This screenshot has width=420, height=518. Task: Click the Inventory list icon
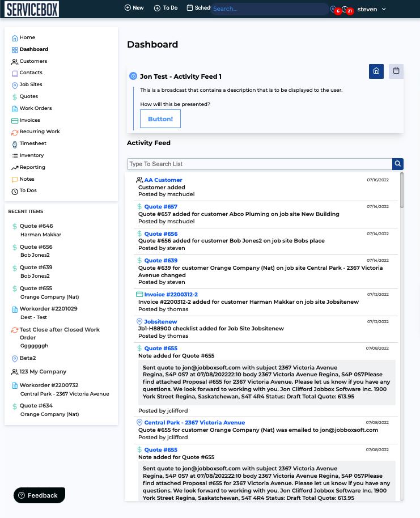15,156
